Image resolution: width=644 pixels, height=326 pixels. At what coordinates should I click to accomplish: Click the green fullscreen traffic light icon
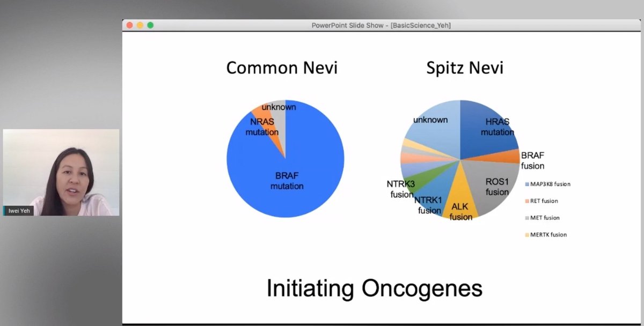click(150, 24)
